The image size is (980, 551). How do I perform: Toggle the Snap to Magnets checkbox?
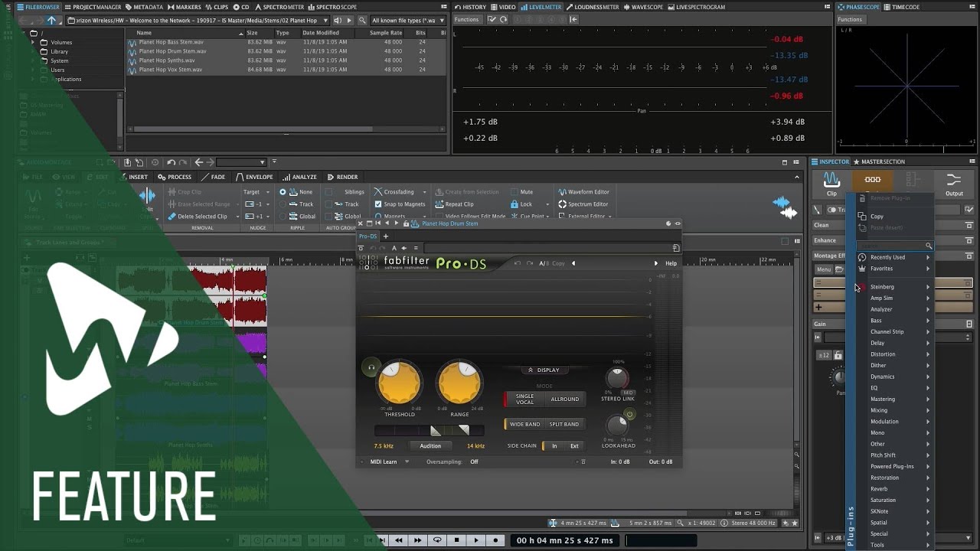378,204
